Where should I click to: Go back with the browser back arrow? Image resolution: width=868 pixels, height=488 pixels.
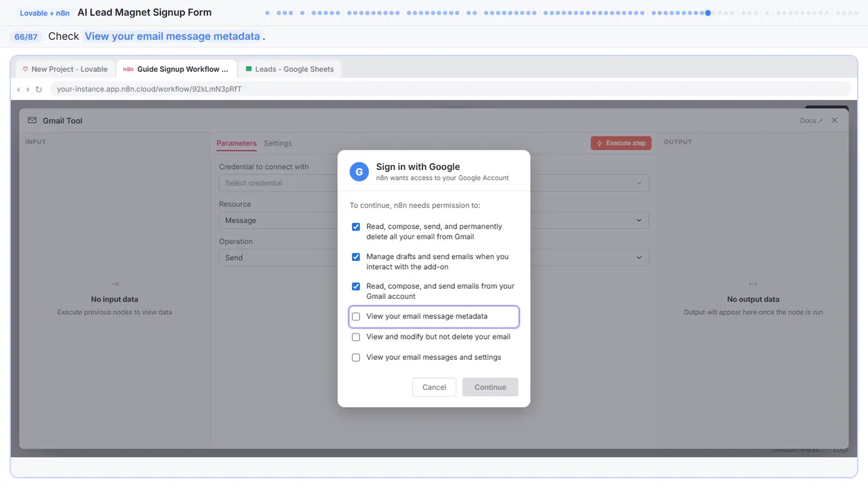(18, 89)
